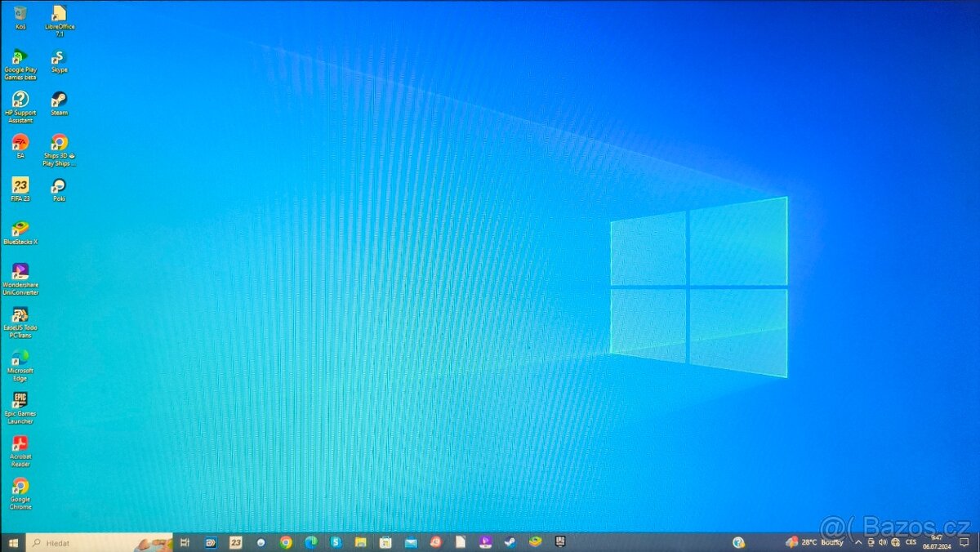Open the notification Action Center
Screen dimensions: 980x552
963,542
